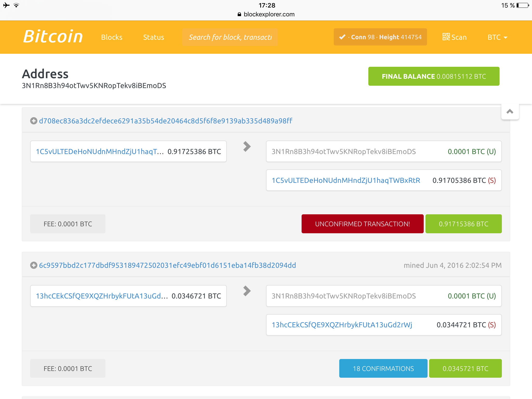
Task: Open the Blocks menu item
Action: [112, 37]
